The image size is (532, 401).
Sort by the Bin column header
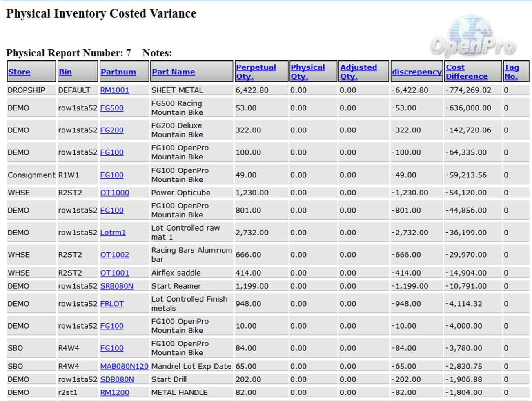coord(65,72)
